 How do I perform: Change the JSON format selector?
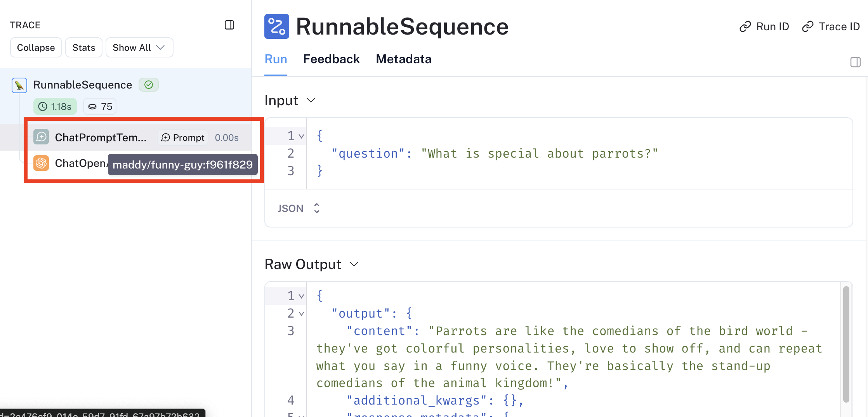coord(299,208)
